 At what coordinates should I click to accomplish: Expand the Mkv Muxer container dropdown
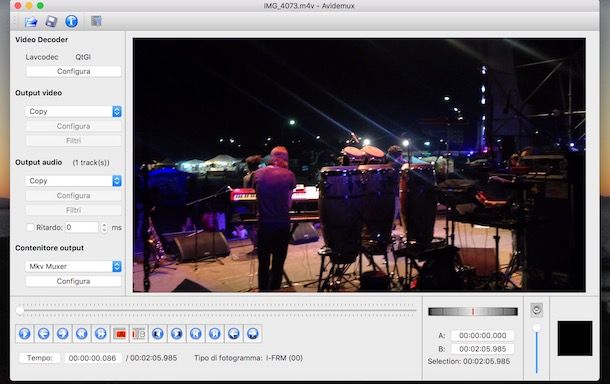pyautogui.click(x=74, y=267)
